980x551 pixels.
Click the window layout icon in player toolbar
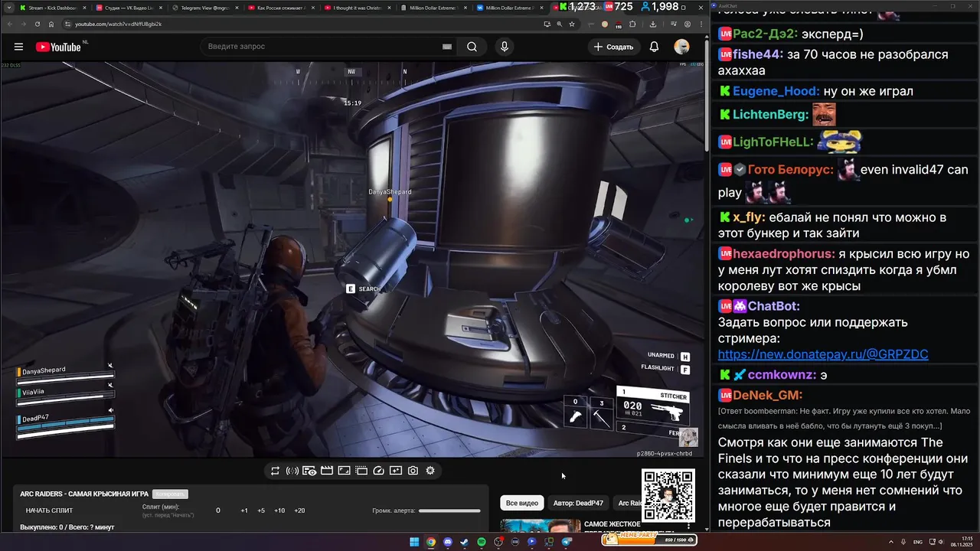coord(361,471)
